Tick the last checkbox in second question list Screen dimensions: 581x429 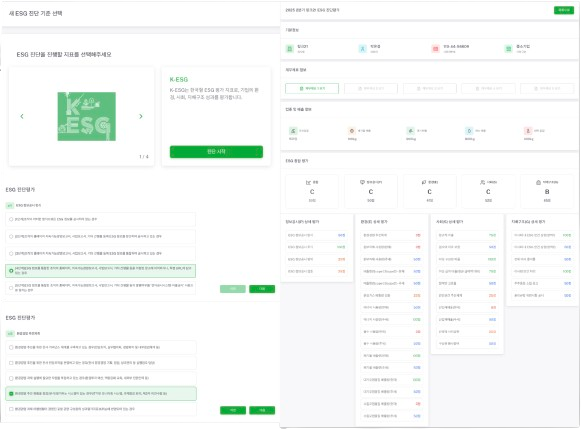pyautogui.click(x=11, y=409)
